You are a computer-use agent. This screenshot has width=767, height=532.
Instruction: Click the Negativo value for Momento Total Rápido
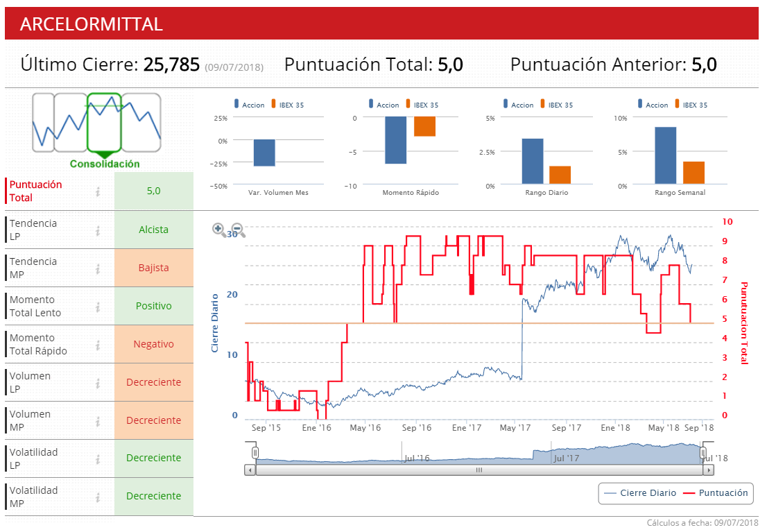[x=153, y=344]
